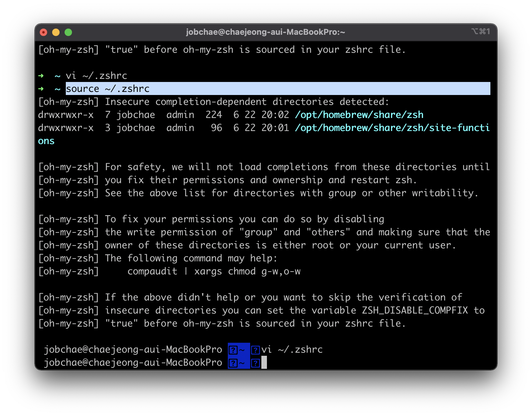Click the bottom '"true" before oh-my-zsh is sourced' line
532x416 pixels.
pyautogui.click(x=222, y=323)
